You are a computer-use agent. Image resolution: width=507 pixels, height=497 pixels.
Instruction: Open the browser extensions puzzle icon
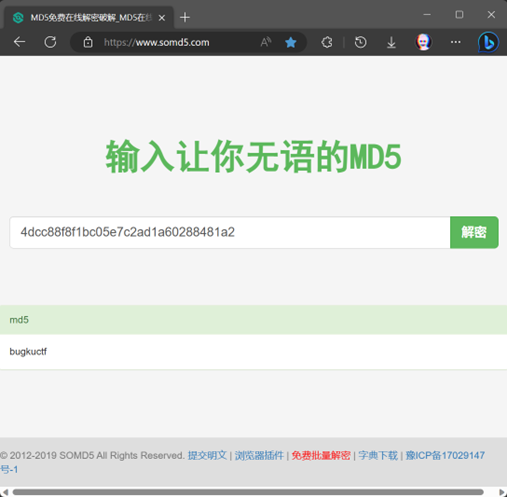327,42
